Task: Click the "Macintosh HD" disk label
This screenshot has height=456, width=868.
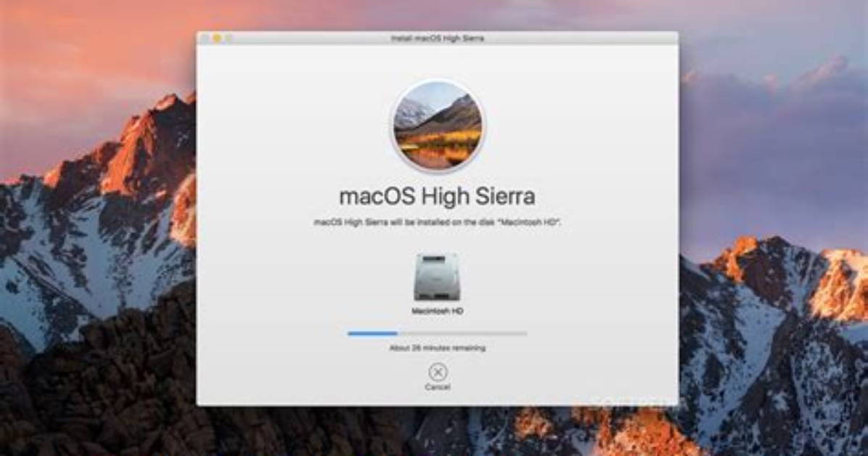Action: point(438,311)
